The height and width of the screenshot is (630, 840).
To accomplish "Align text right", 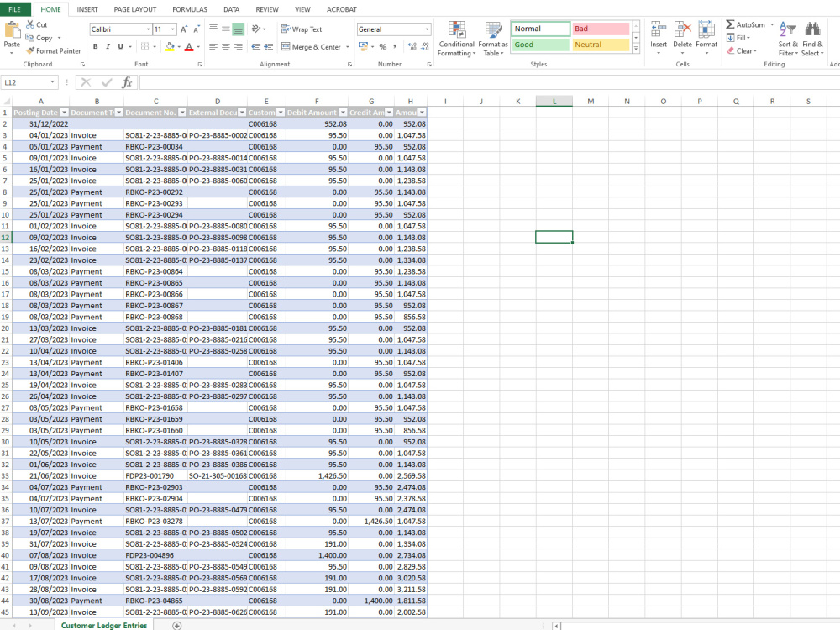I will (239, 46).
